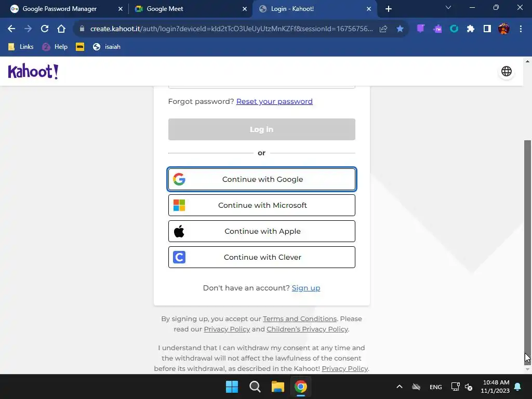This screenshot has height=399, width=532.
Task: Open the Privacy Policy link after 'Kahoot!'
Action: (x=345, y=368)
